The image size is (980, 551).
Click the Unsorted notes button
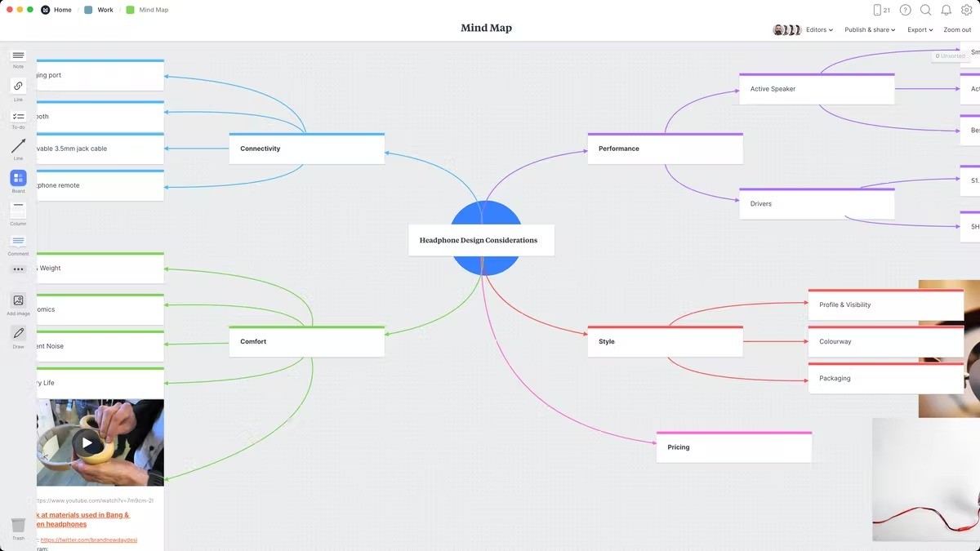(x=950, y=56)
